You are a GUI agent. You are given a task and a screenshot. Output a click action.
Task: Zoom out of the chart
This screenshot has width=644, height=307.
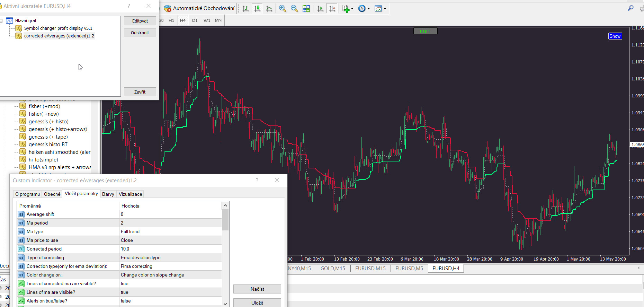(x=294, y=9)
